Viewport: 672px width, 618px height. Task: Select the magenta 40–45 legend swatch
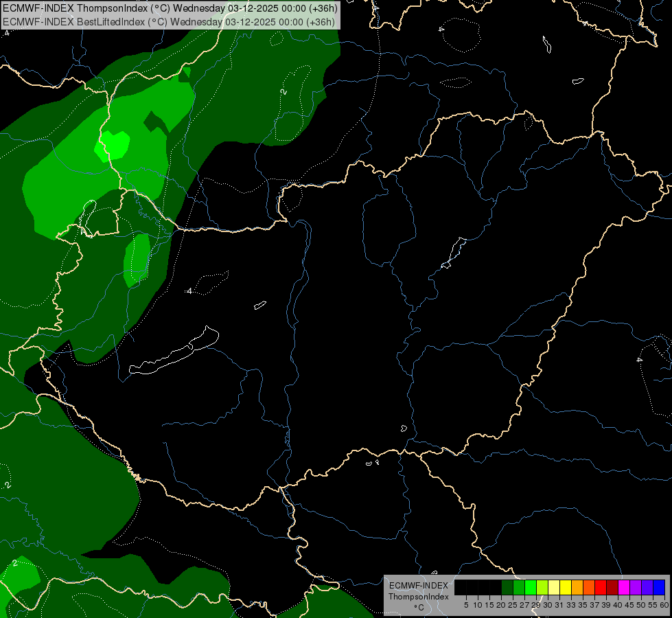point(624,587)
